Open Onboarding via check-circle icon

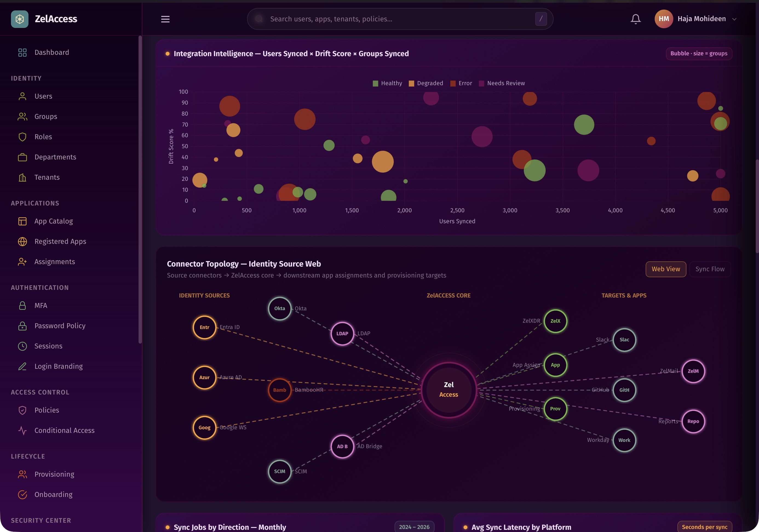[x=22, y=495]
